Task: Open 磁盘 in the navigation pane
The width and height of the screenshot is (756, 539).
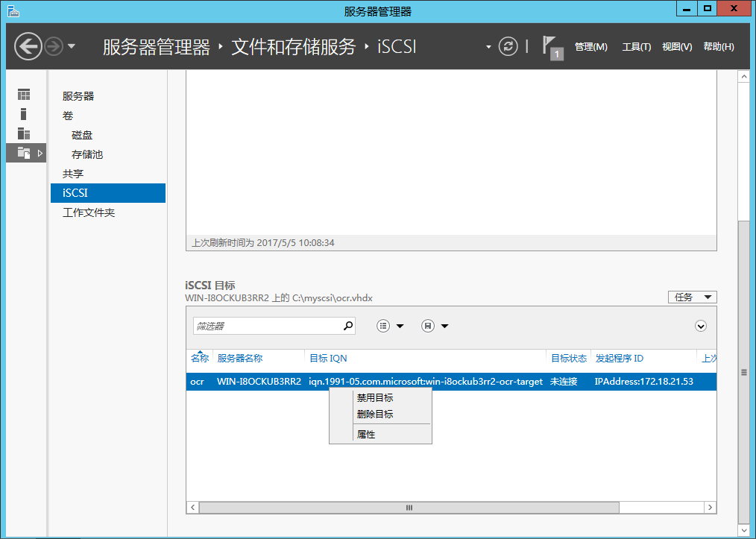Action: pyautogui.click(x=82, y=135)
